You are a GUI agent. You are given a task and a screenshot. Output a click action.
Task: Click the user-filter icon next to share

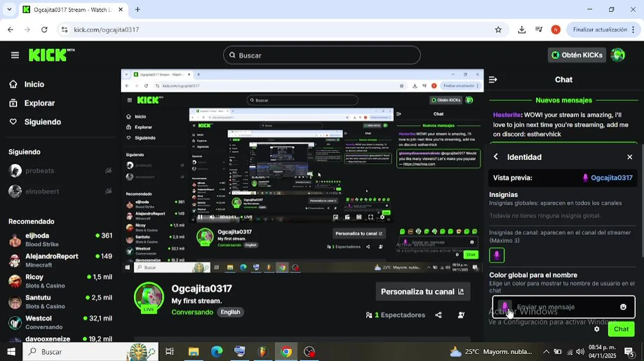pyautogui.click(x=461, y=315)
